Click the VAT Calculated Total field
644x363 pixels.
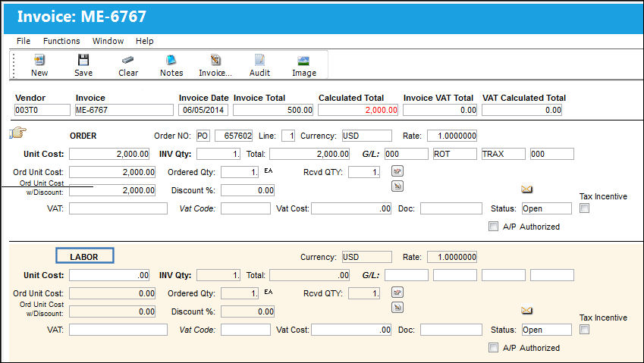(522, 110)
